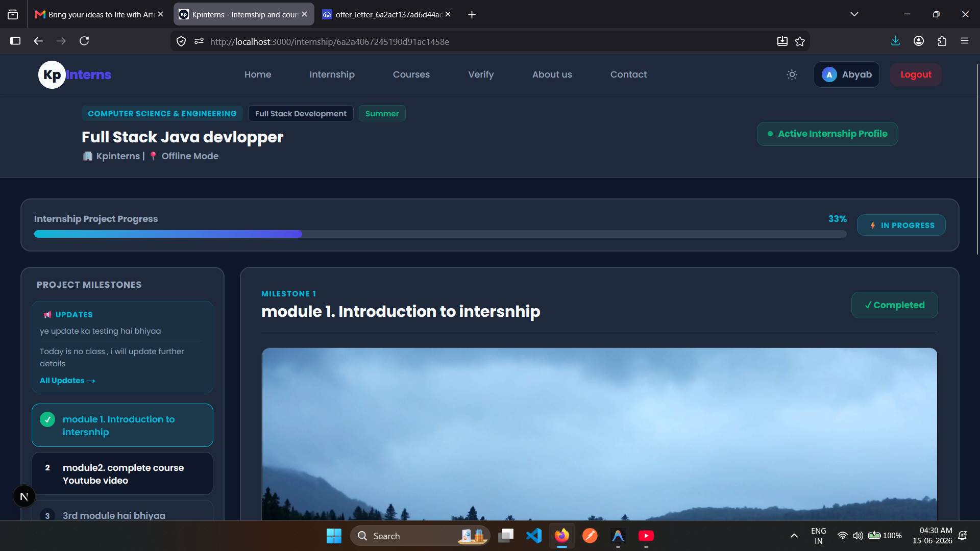Toggle the browser sidebar icon
This screenshot has width=980, height=551.
[x=15, y=41]
